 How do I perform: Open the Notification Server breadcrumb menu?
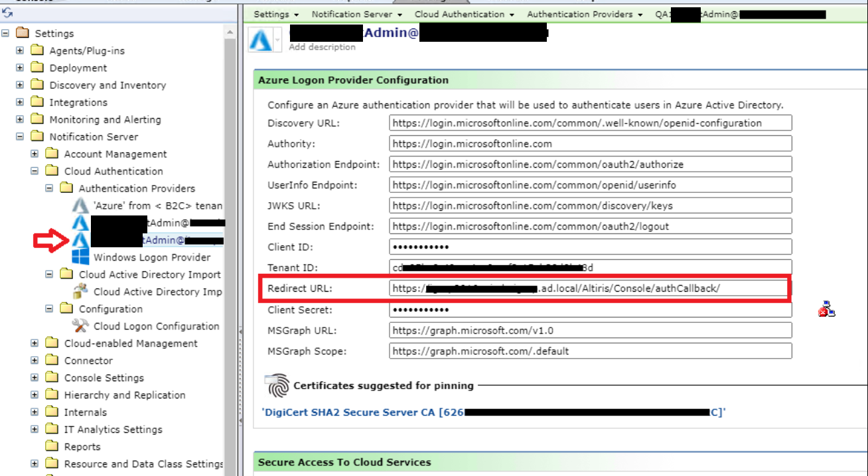357,14
